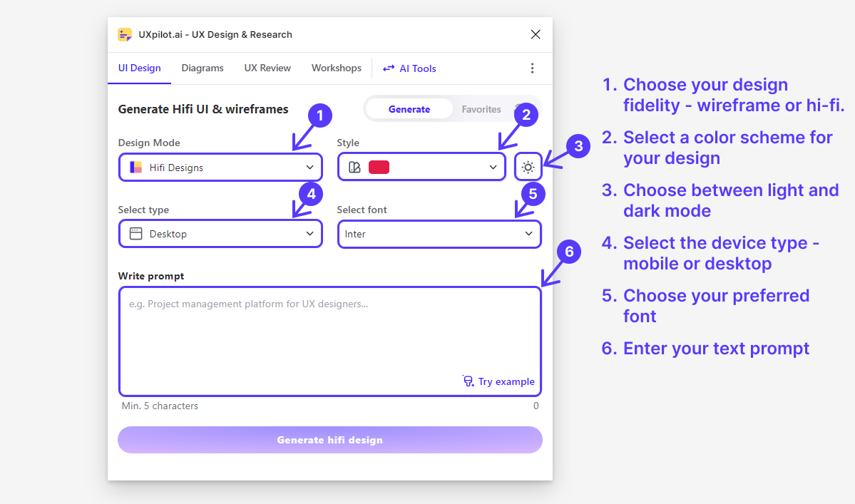This screenshot has height=504, width=855.
Task: Click the red color scheme swatch
Action: click(379, 168)
